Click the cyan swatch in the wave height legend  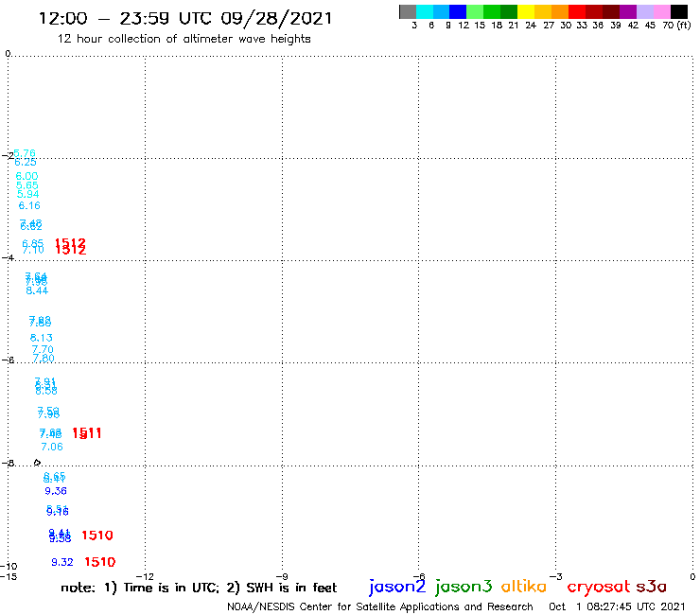click(x=424, y=11)
